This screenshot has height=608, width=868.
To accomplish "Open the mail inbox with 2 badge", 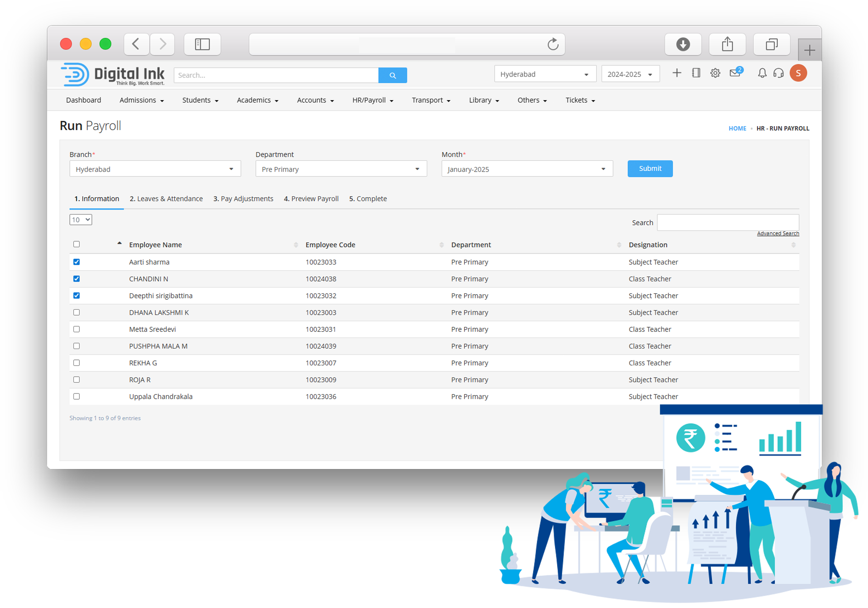I will pos(735,73).
